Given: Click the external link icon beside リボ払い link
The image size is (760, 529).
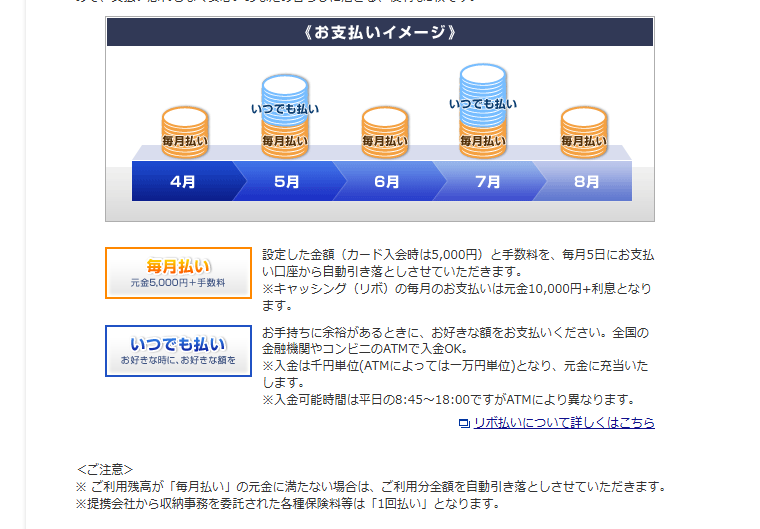Looking at the screenshot, I should point(464,423).
